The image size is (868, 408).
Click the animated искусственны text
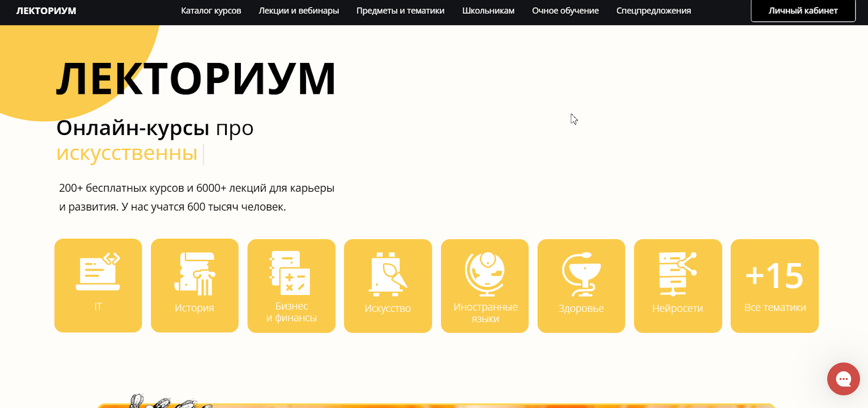[127, 154]
